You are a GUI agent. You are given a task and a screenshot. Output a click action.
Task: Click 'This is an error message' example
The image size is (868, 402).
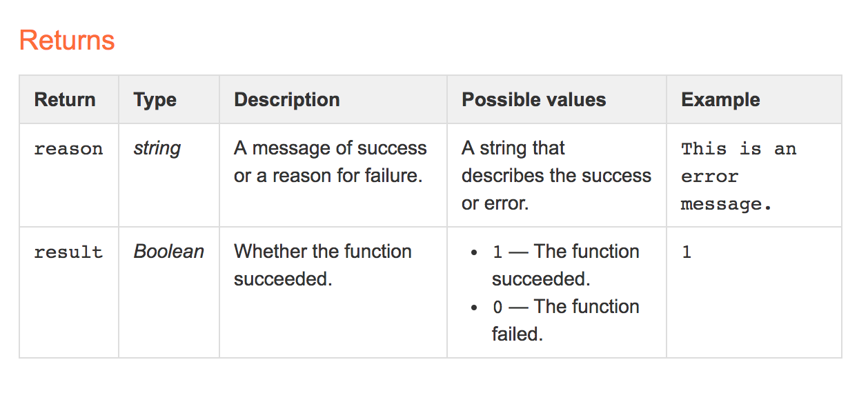click(x=738, y=177)
